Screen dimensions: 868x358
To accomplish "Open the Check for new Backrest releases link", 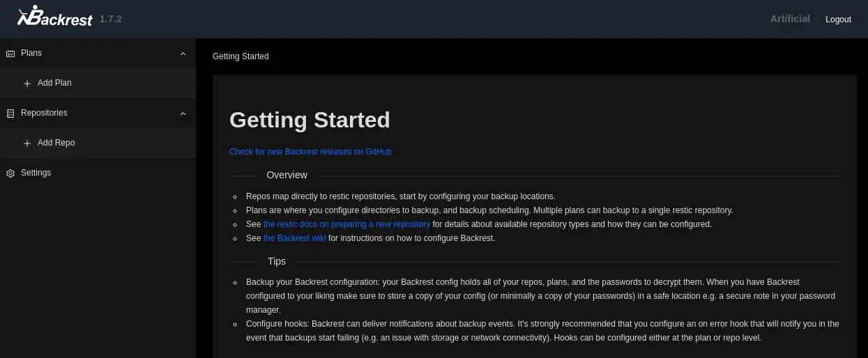I will [x=310, y=152].
